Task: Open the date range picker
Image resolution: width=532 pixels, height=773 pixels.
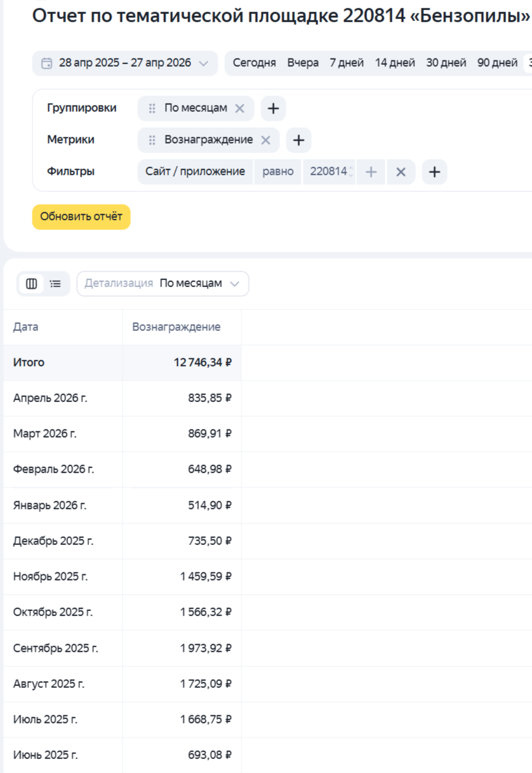Action: point(125,63)
